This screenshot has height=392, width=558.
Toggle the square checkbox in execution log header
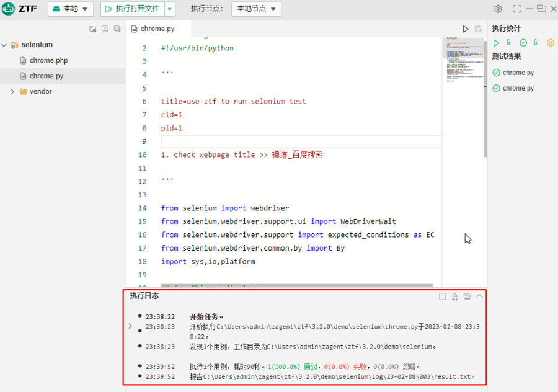[443, 296]
